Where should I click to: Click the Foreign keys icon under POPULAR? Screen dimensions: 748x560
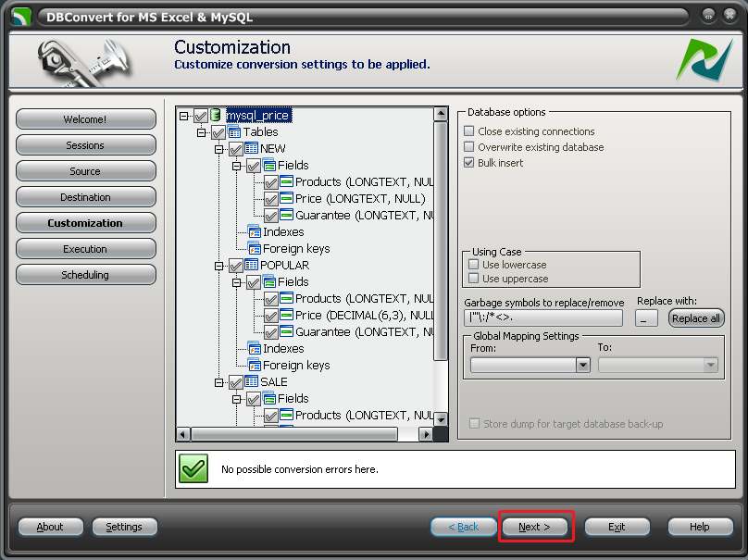tap(255, 365)
